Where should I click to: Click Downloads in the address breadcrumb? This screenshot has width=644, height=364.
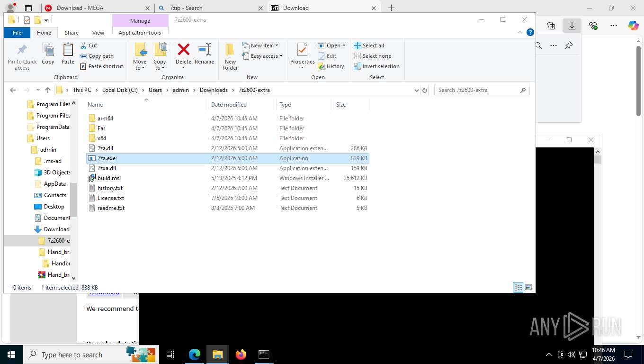tap(214, 90)
